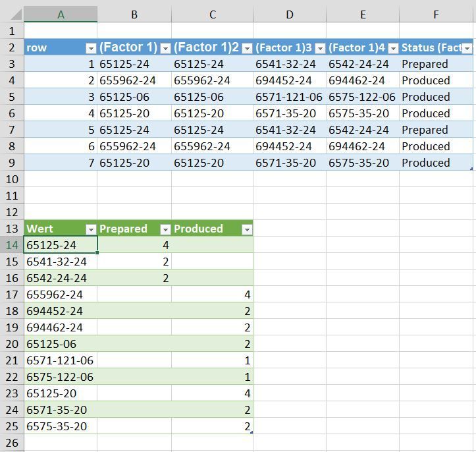Open filter dropdown for 'Wert' header
This screenshot has height=452, width=476.
click(x=91, y=230)
